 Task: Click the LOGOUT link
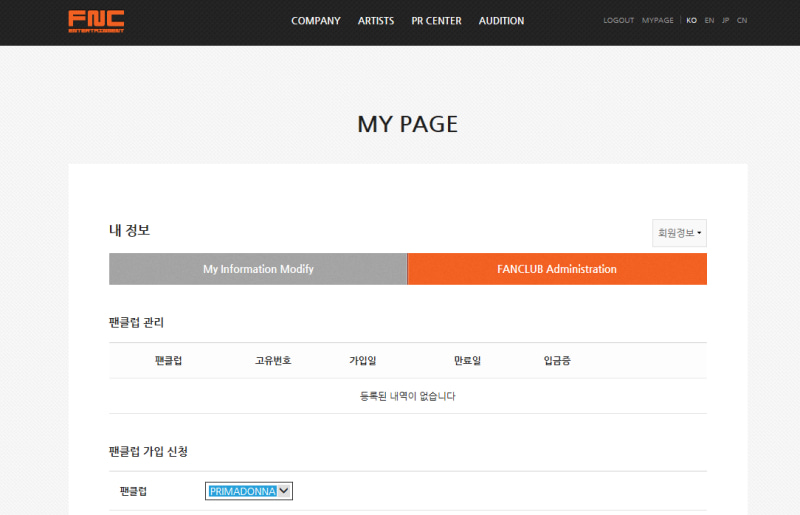[x=618, y=21]
